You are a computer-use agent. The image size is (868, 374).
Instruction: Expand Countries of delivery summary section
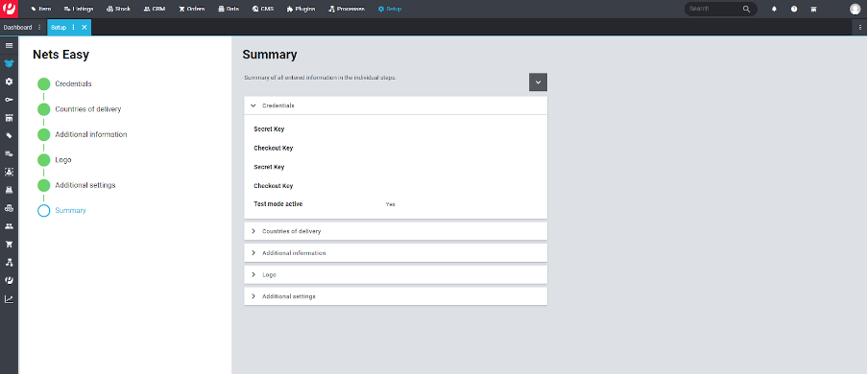396,231
